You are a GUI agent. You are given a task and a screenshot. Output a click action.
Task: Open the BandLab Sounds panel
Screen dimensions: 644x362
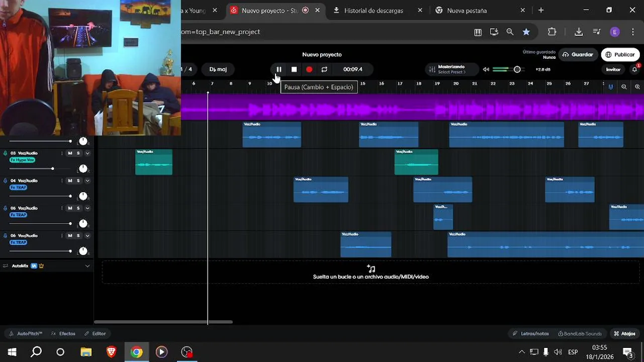(x=580, y=333)
